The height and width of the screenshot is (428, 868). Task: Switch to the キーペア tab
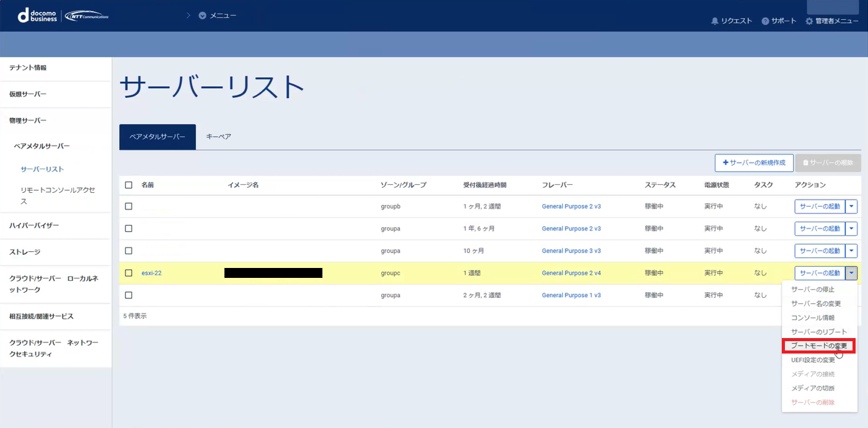(218, 136)
